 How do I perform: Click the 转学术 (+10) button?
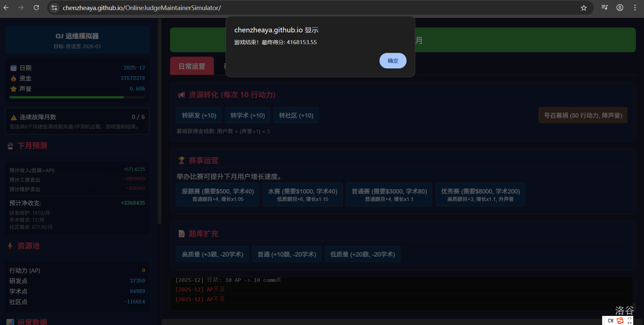[248, 115]
